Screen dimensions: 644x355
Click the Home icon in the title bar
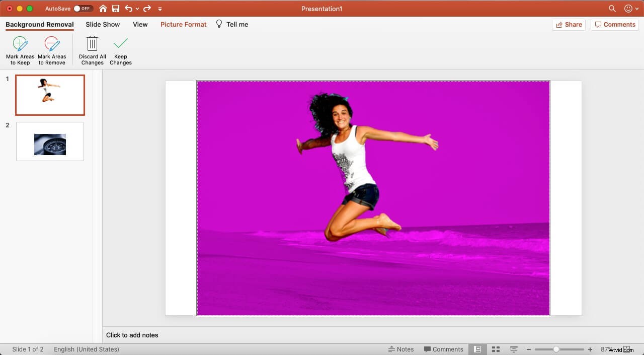click(x=103, y=9)
